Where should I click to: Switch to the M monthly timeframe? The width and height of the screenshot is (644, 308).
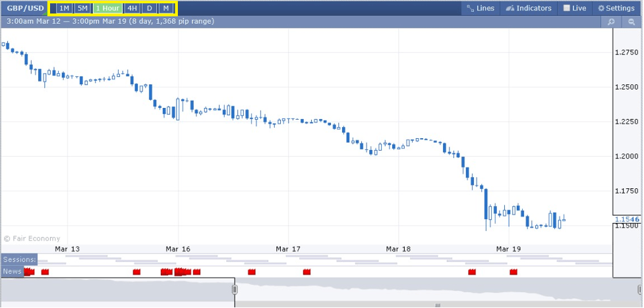coord(166,8)
